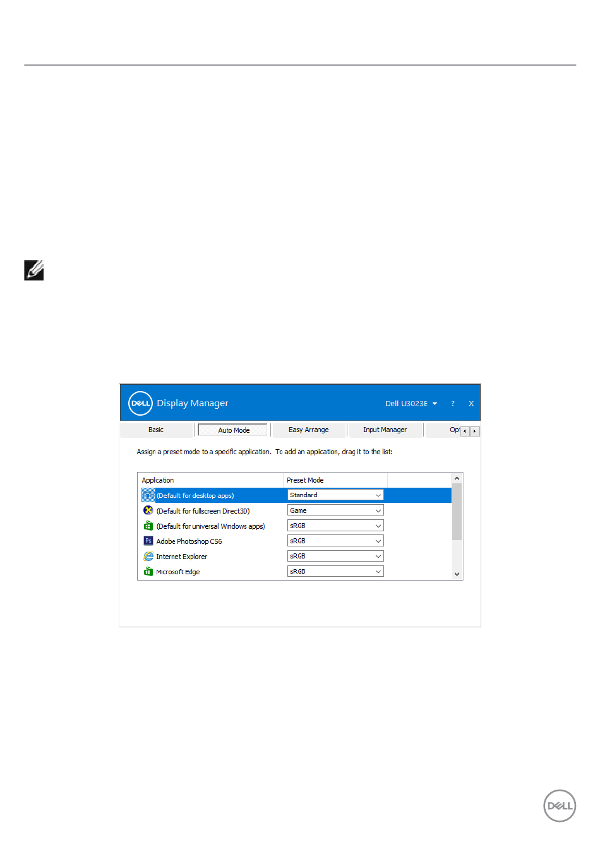This screenshot has height=868, width=600.
Task: Select the Microsoft Edge row
Action: tap(295, 571)
